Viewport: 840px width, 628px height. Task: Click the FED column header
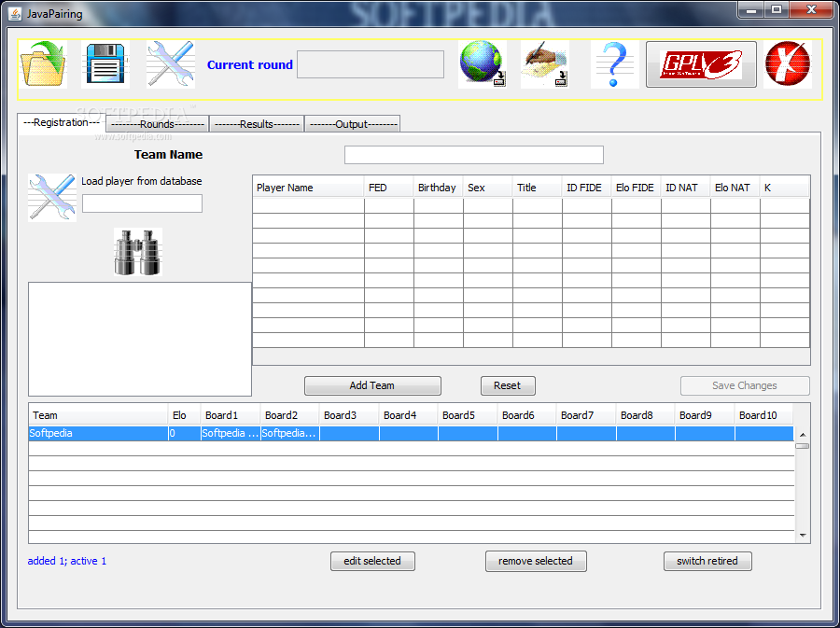pyautogui.click(x=389, y=188)
